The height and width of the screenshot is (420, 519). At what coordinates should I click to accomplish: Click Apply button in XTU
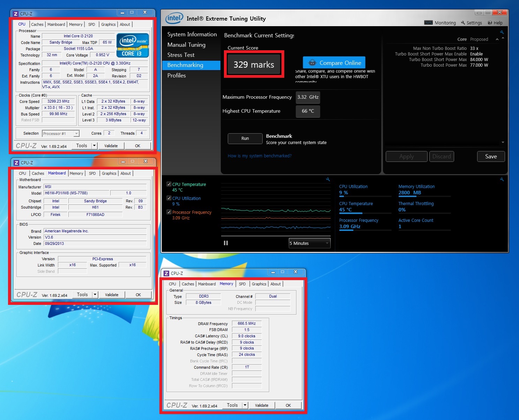[x=406, y=157]
